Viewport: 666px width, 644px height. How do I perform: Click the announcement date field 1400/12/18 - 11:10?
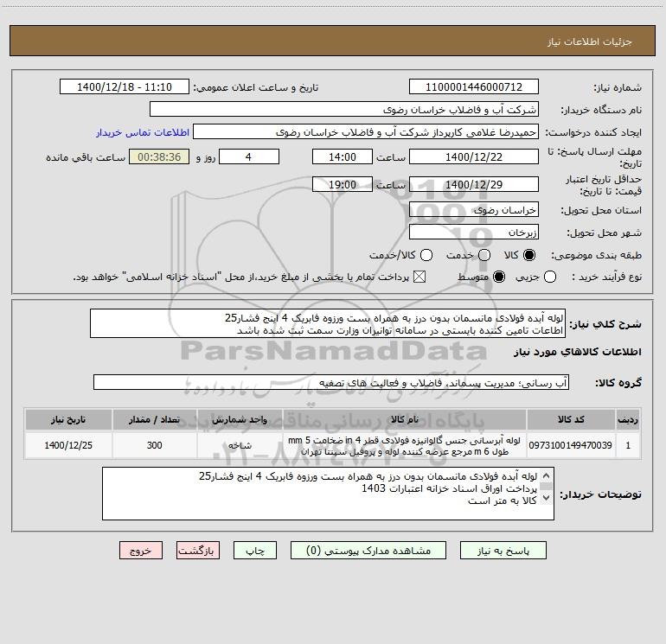[125, 87]
